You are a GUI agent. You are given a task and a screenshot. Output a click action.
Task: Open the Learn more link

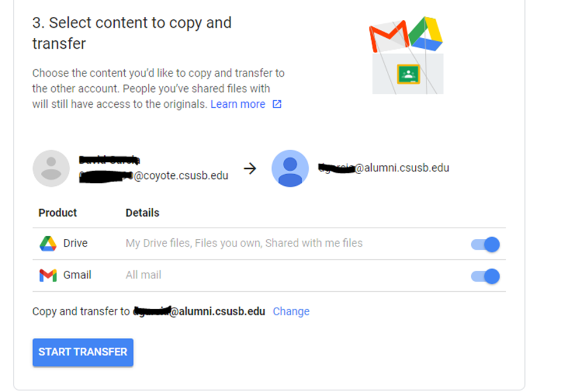[238, 104]
